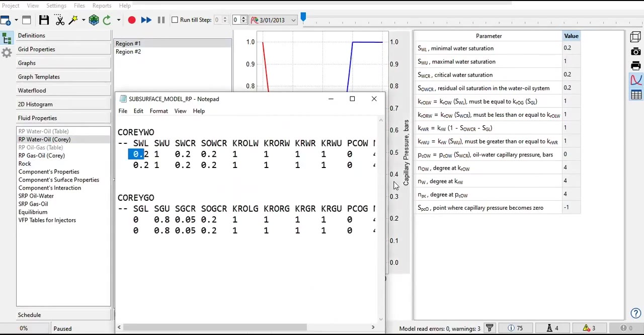Pause the simulation run
Image resolution: width=644 pixels, height=335 pixels.
pos(161,20)
